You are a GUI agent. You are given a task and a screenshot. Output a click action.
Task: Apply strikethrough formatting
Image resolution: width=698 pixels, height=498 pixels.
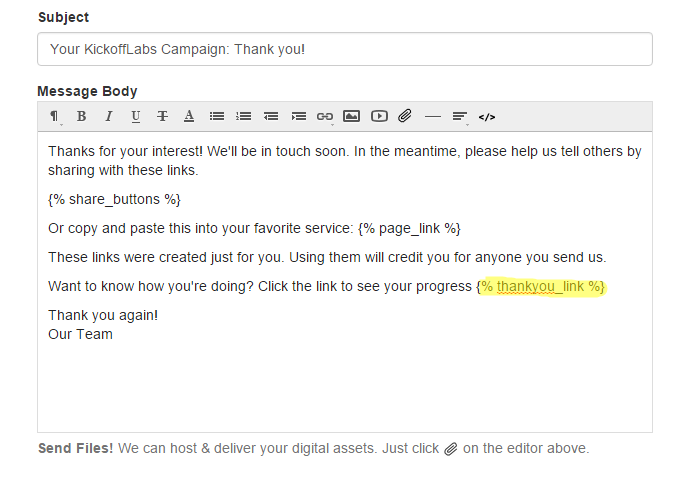pyautogui.click(x=162, y=117)
